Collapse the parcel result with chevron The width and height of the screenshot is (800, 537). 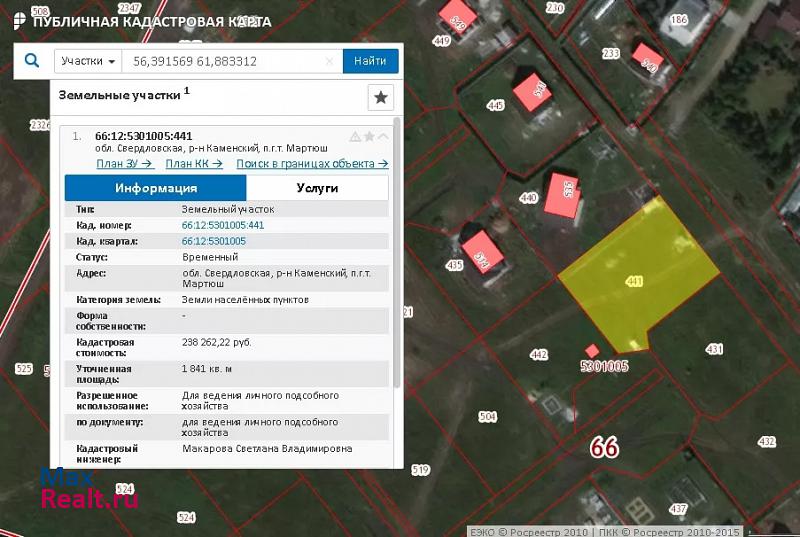[x=383, y=136]
